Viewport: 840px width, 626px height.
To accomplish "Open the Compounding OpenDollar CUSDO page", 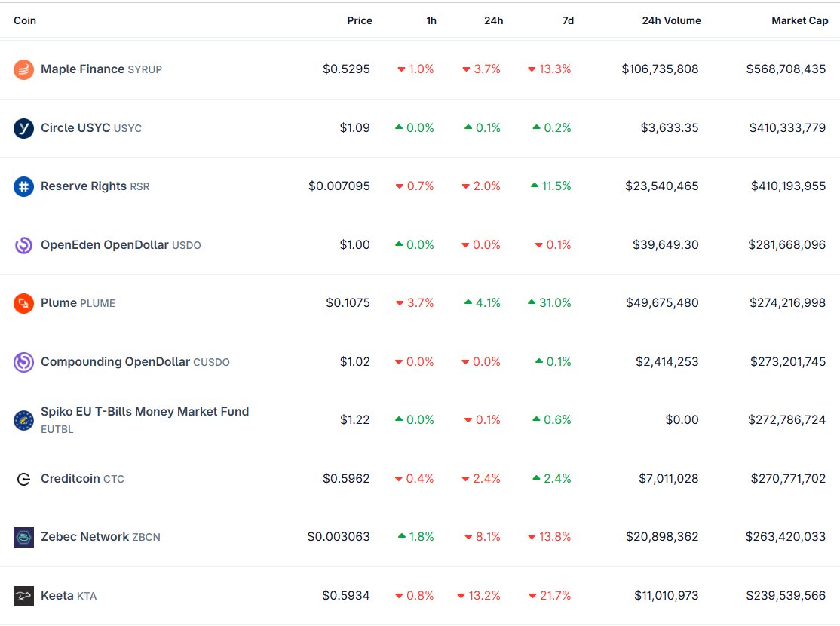I will [x=135, y=362].
